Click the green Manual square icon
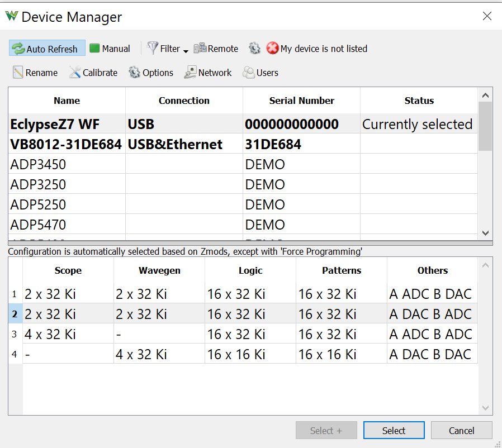The width and height of the screenshot is (502, 448). coord(94,49)
